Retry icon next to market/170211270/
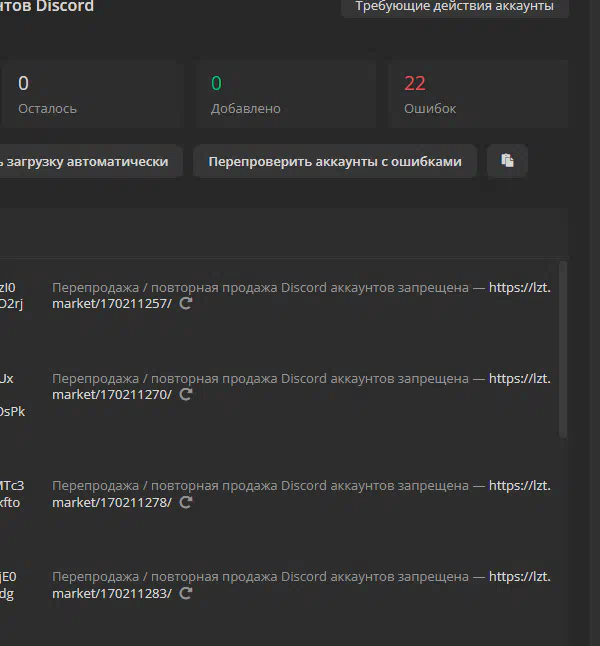The image size is (600, 646). tap(185, 395)
